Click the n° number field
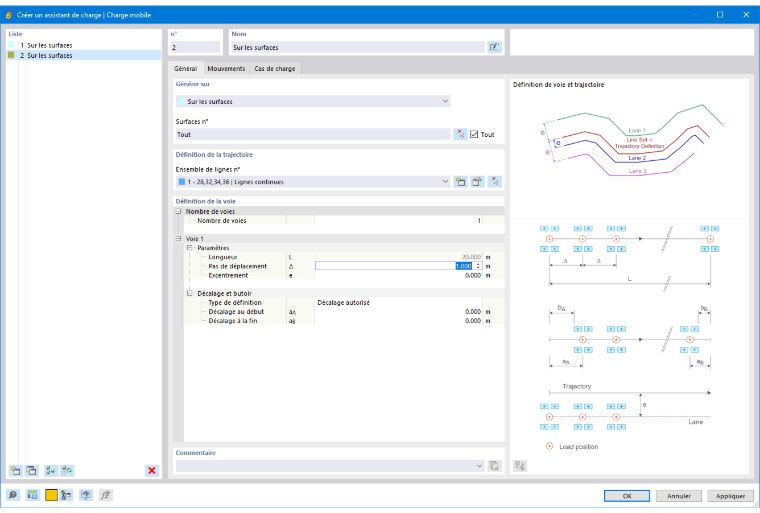Viewport: 760px width, 513px height. coord(195,47)
